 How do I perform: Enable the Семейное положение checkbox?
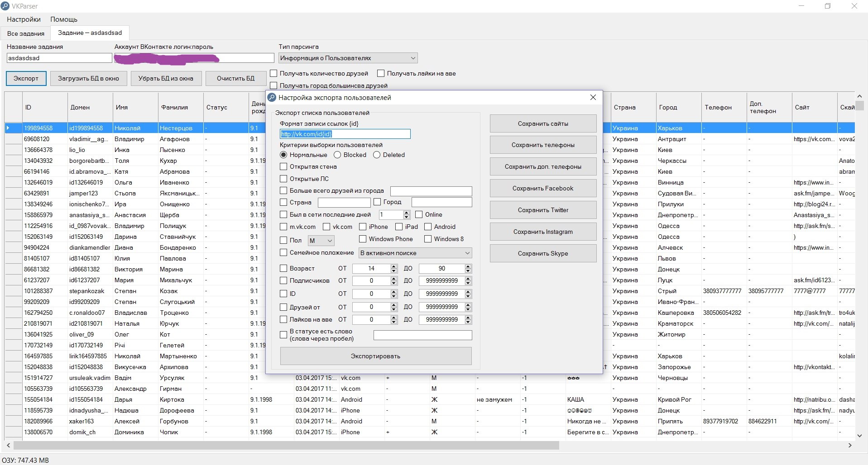tap(283, 252)
